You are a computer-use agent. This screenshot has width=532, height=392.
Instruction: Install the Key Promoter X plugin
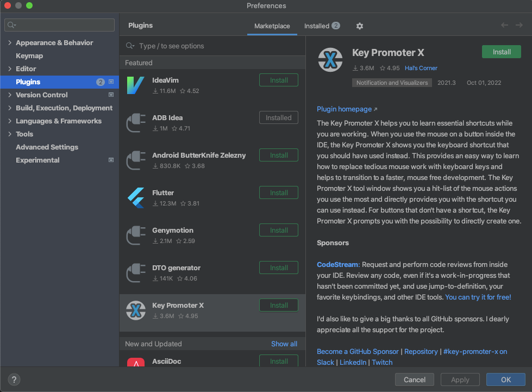tap(500, 52)
